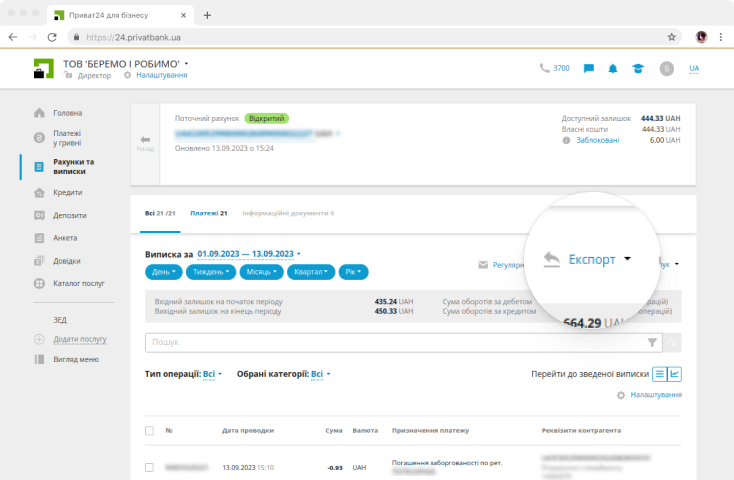Expand the Місяць period dropdown
This screenshot has width=734, height=480.
[x=261, y=271]
